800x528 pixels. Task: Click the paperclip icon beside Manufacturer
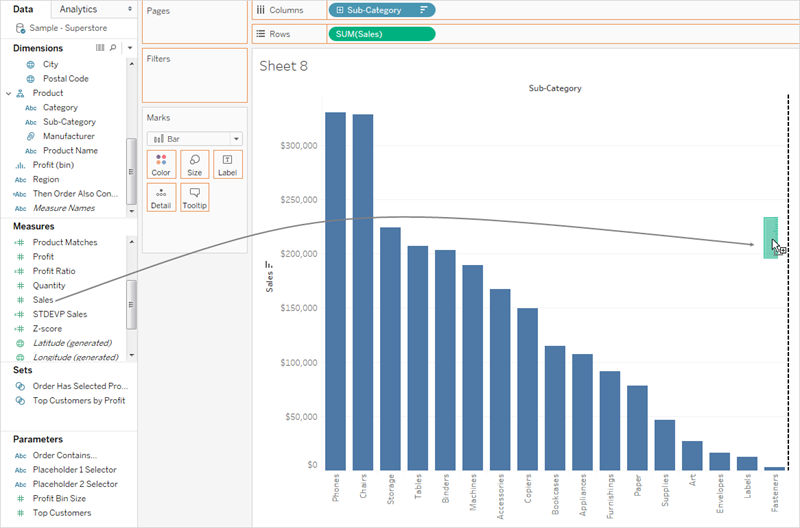point(31,136)
